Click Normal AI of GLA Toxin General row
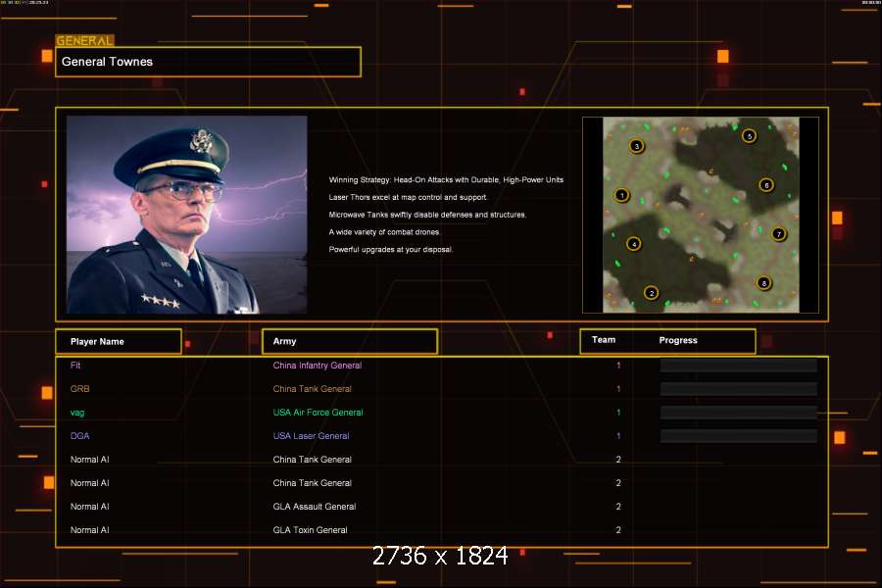The image size is (882, 588). click(x=89, y=530)
